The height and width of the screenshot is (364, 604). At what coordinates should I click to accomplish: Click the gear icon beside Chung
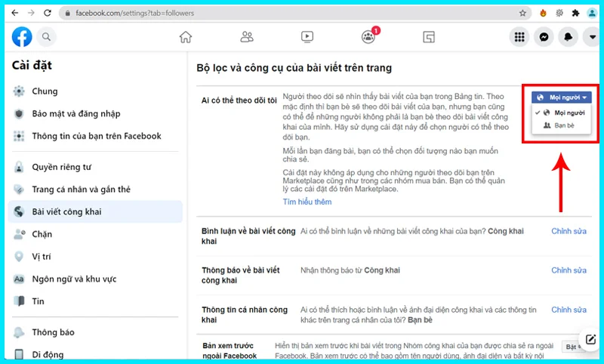point(19,91)
